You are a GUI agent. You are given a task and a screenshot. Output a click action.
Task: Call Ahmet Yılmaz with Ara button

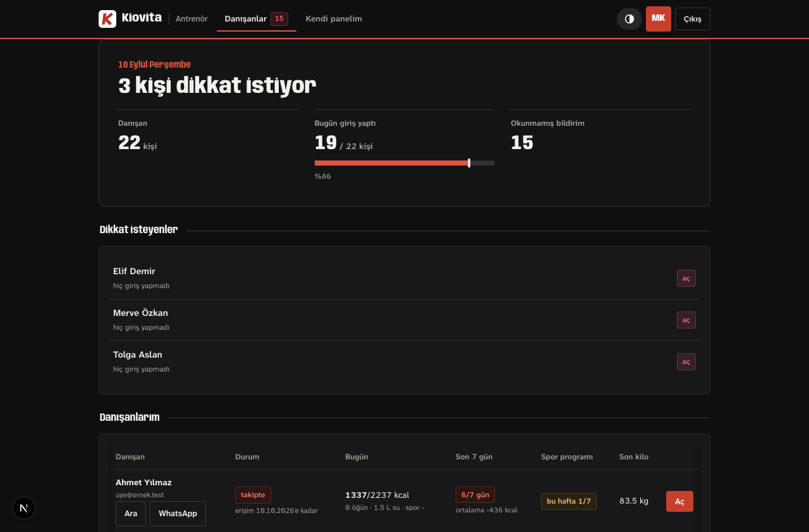tap(131, 514)
